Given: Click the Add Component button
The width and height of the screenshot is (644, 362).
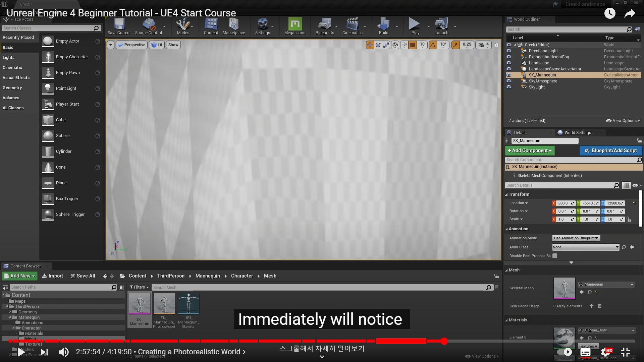Looking at the screenshot, I should point(530,150).
